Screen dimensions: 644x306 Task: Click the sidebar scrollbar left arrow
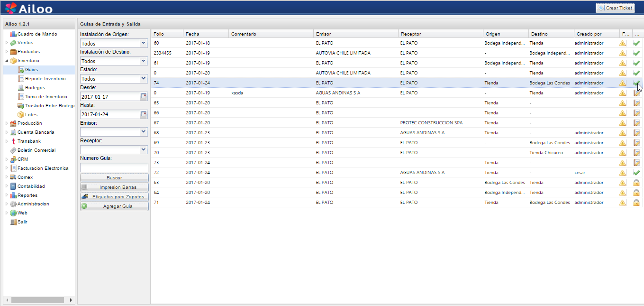tap(7, 300)
